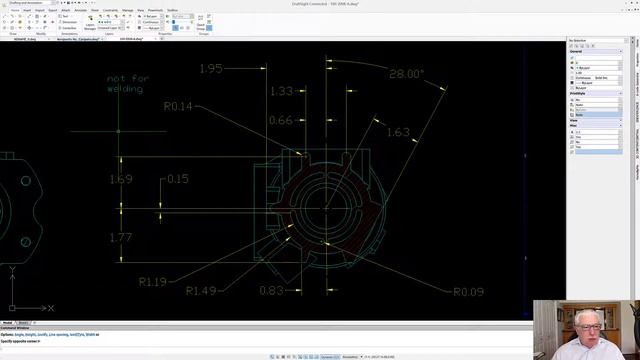
Task: Open the View ribbon tab
Action: [140, 10]
